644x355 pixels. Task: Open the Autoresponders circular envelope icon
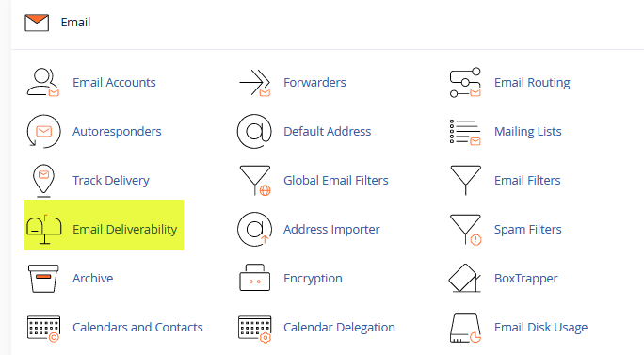tap(43, 131)
